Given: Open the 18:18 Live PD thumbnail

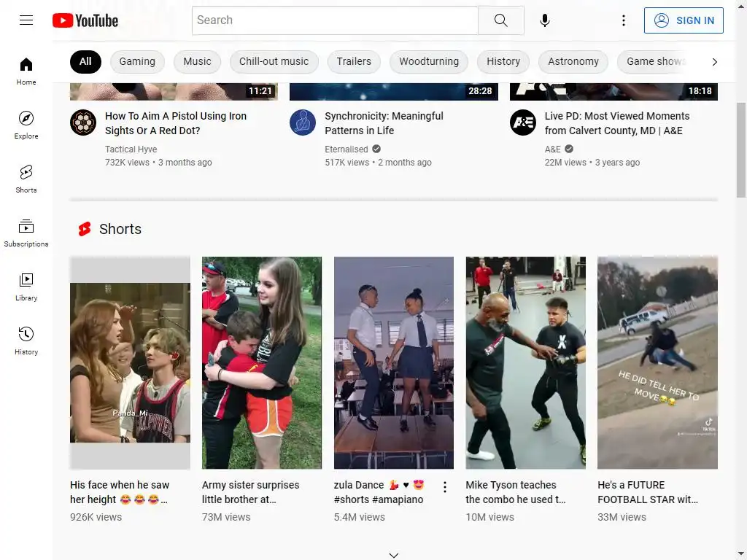Looking at the screenshot, I should [x=614, y=91].
